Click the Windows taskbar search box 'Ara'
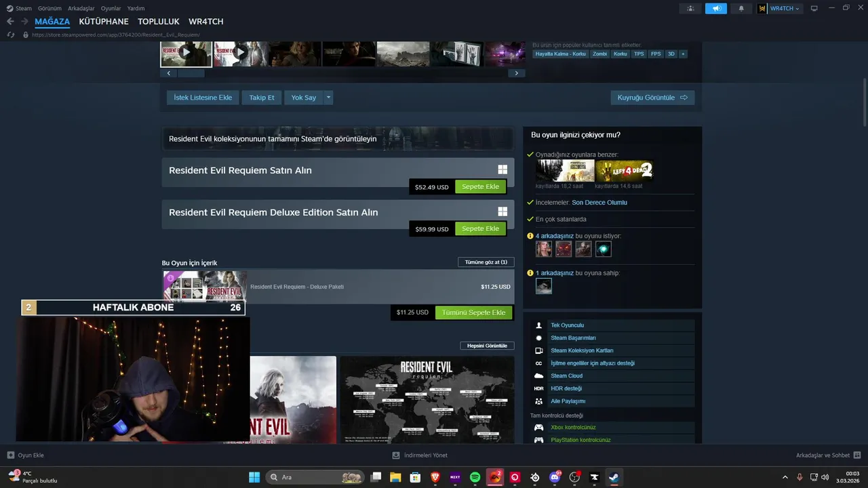Viewport: 868px width, 488px height. 315,477
